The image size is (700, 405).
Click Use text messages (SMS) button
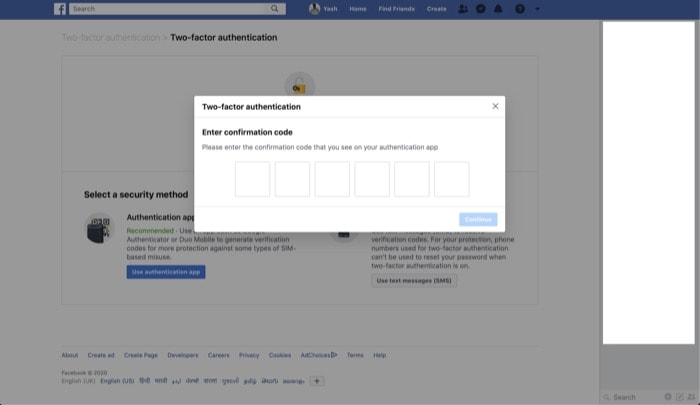tap(414, 280)
